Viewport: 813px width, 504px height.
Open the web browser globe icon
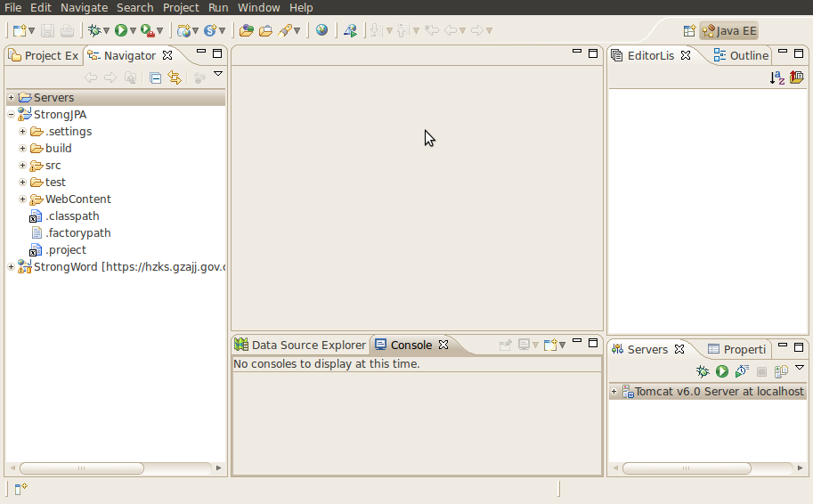tap(321, 30)
